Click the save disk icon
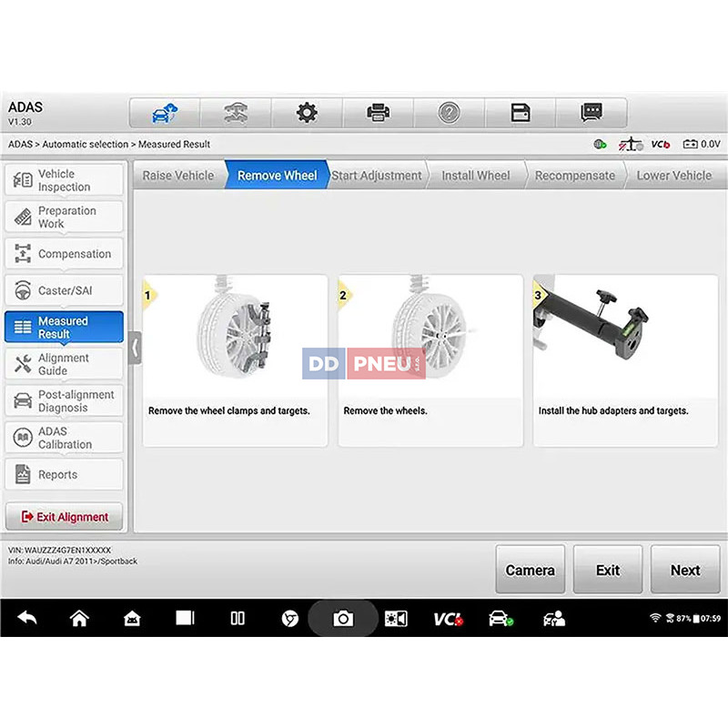Screen dimensions: 728x728 520,113
